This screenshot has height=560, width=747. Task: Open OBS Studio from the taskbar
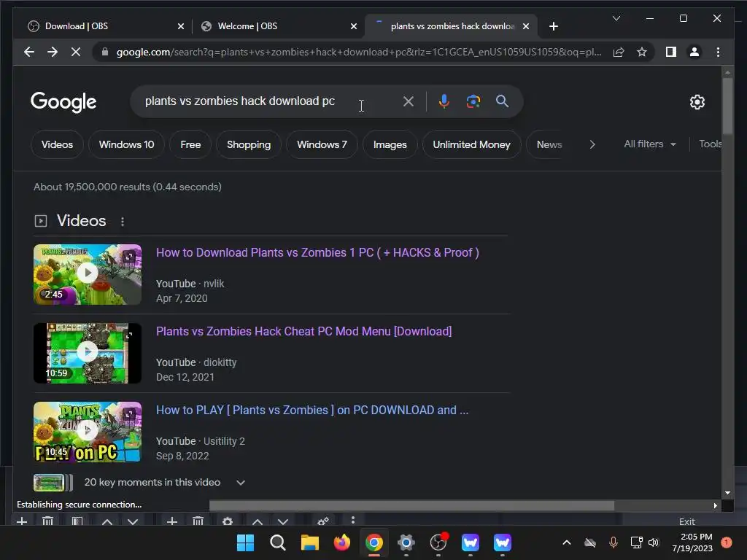pyautogui.click(x=438, y=542)
